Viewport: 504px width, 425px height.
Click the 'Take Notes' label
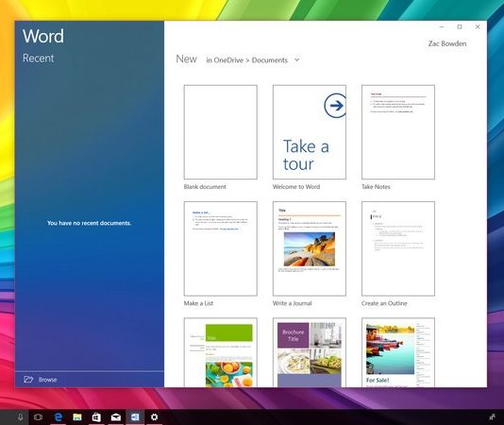[376, 187]
